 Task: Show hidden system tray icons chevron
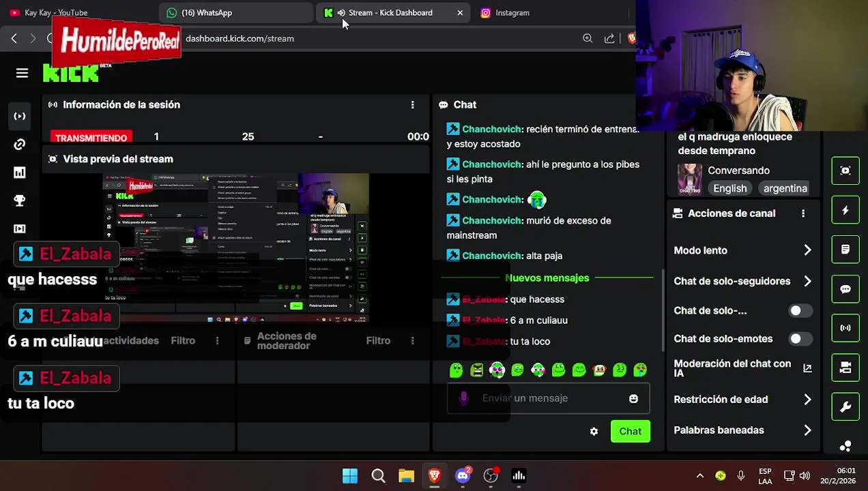(x=699, y=475)
